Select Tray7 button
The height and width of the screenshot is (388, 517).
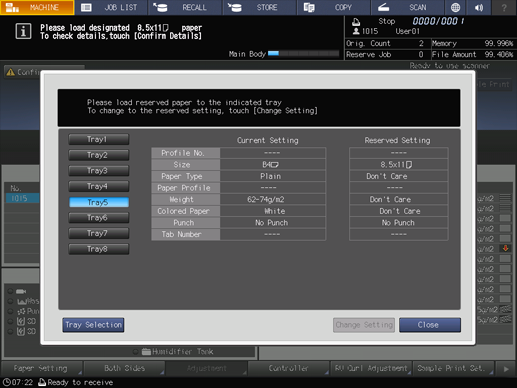point(99,233)
